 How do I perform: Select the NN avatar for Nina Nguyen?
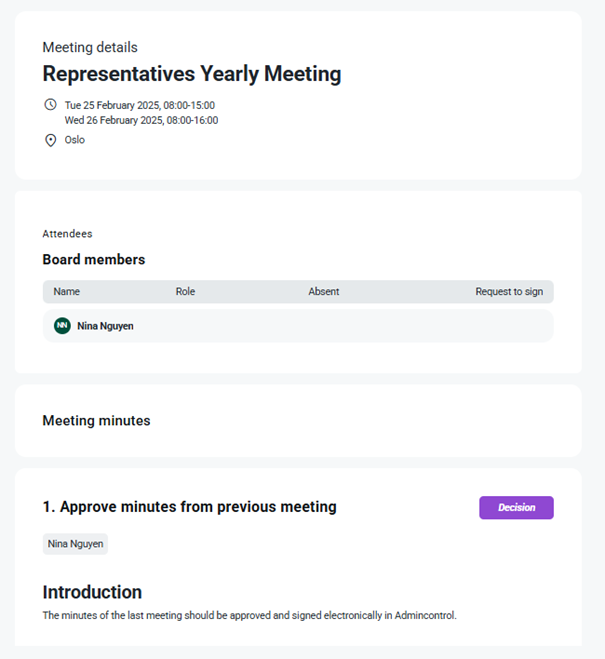click(62, 326)
